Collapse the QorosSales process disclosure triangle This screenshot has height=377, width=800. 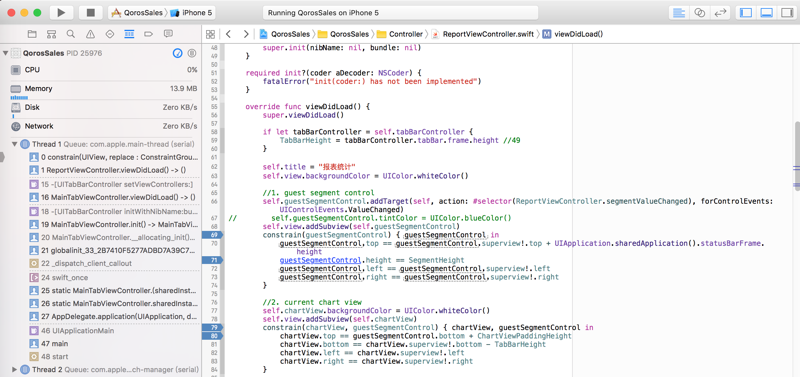click(x=5, y=53)
